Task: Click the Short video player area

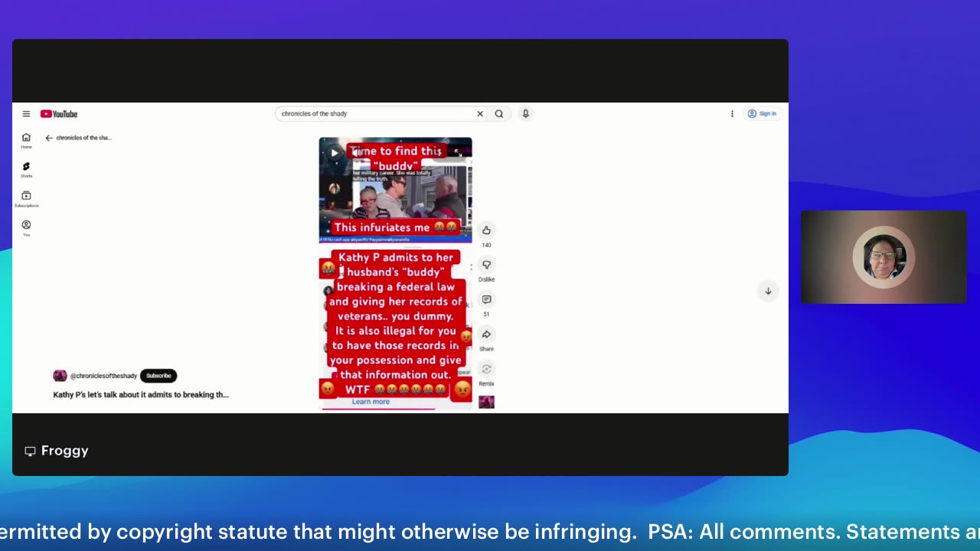Action: [x=395, y=274]
